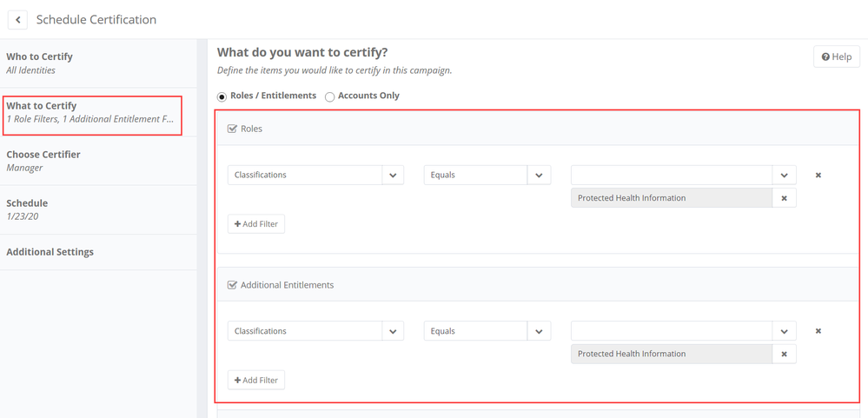
Task: Open the Help panel
Action: 836,56
